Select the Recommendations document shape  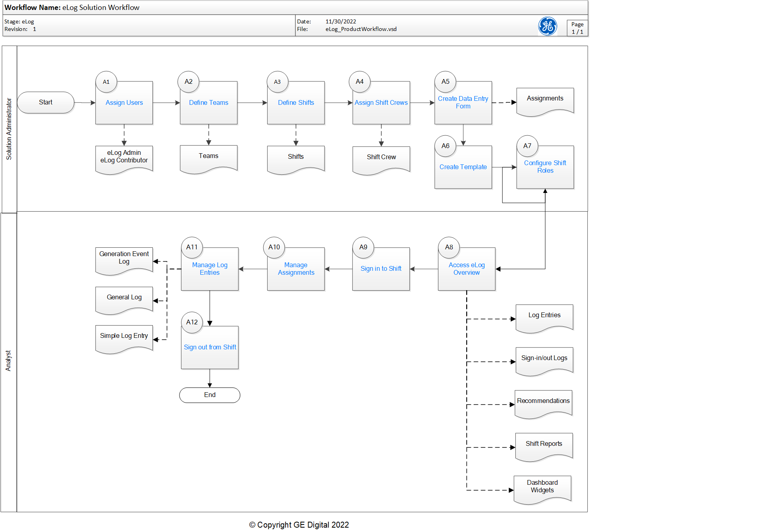click(544, 404)
